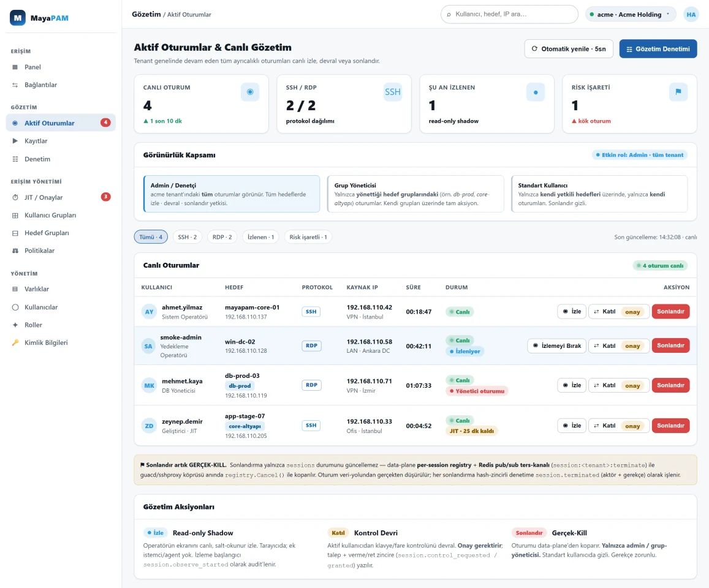Open Politikalar item
The width and height of the screenshot is (709, 588).
coord(61,251)
